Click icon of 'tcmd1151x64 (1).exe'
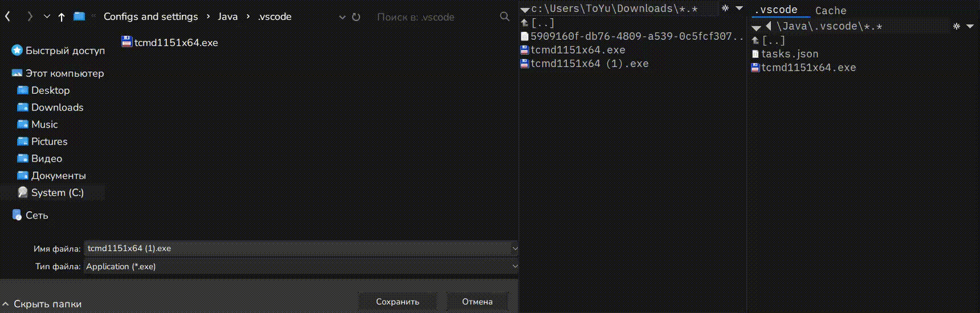The image size is (980, 313). coord(525,63)
